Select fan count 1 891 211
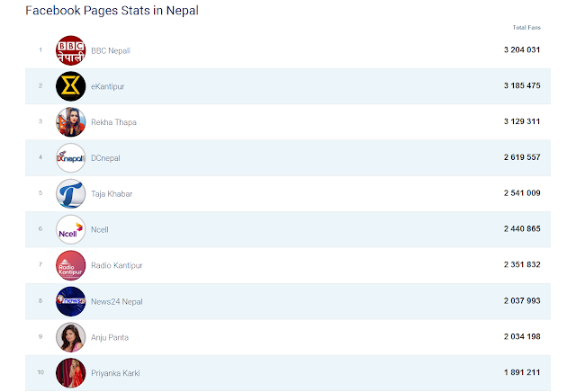 522,372
